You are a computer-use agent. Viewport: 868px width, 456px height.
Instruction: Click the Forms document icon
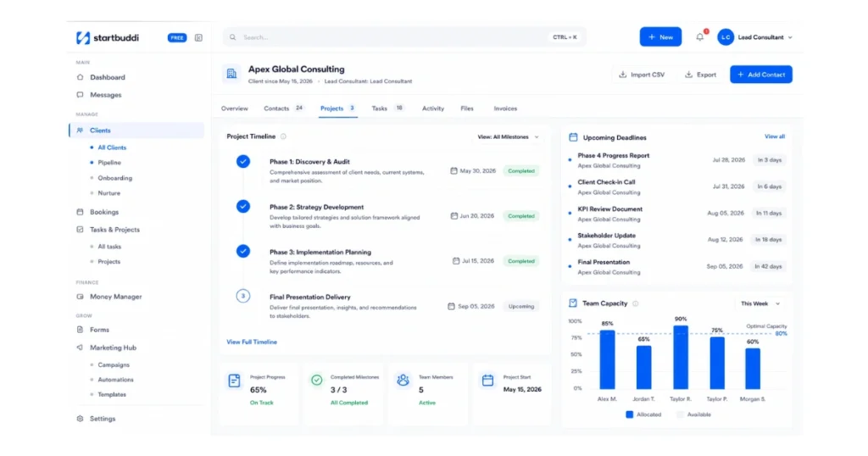pyautogui.click(x=81, y=330)
